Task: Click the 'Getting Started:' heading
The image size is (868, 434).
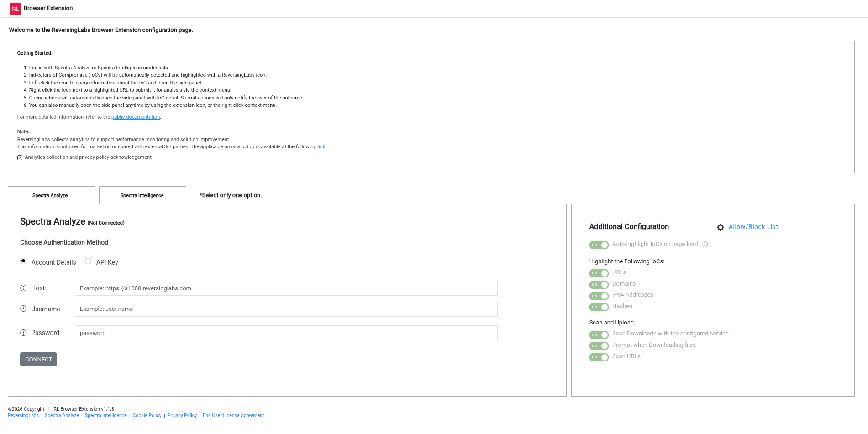Action: coord(35,53)
